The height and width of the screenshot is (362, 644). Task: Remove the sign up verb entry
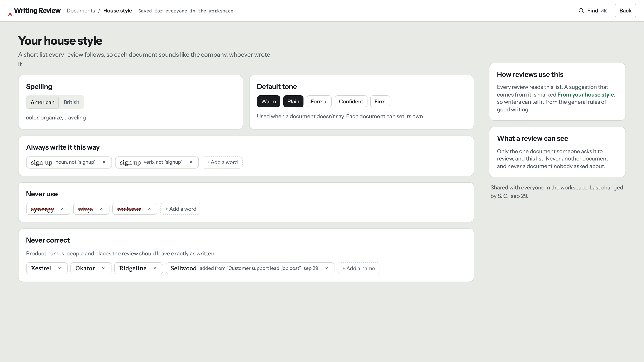coord(191,162)
